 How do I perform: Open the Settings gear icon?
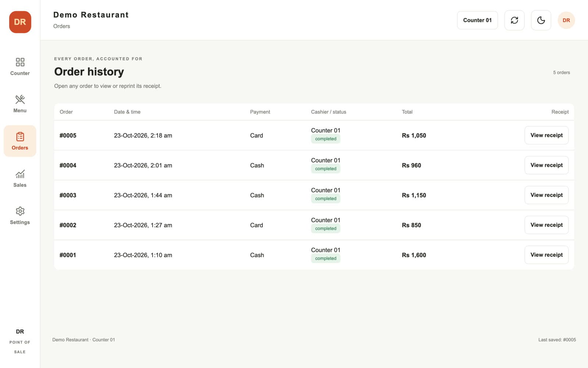pos(20,211)
